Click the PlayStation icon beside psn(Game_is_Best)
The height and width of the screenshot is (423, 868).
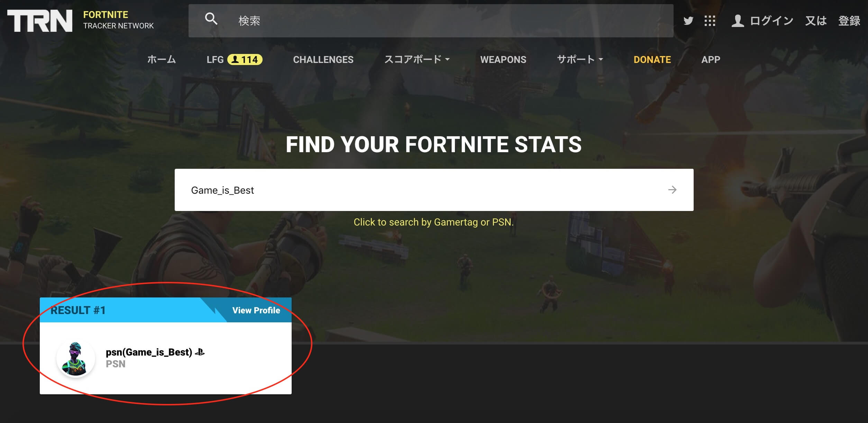(x=200, y=352)
